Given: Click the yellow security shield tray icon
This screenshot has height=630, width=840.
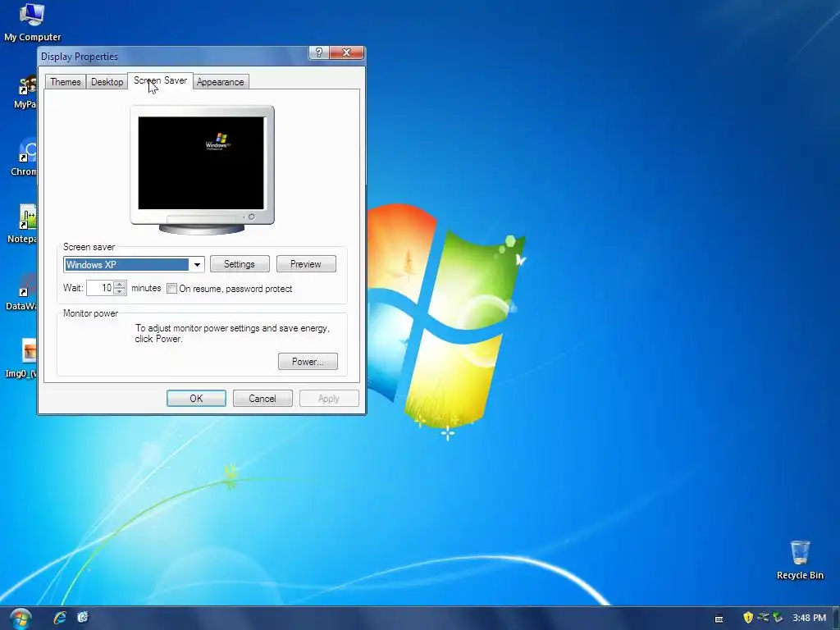Looking at the screenshot, I should pyautogui.click(x=748, y=618).
